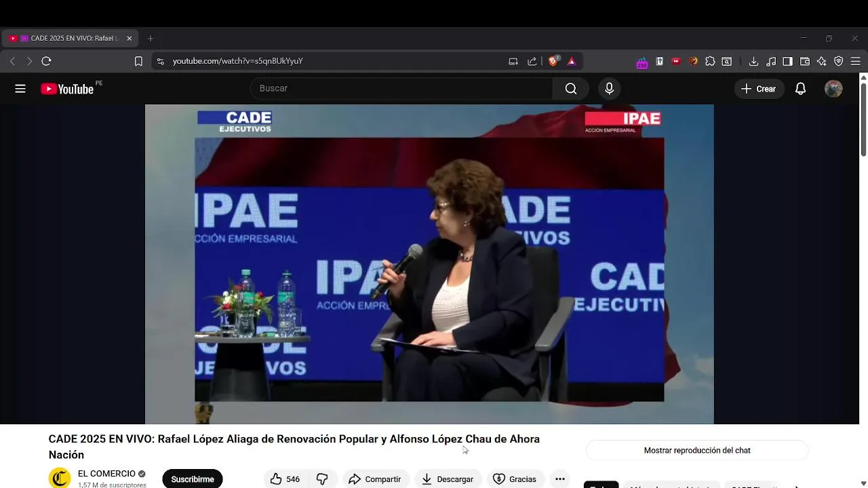
Task: Click the video title text
Action: (294, 447)
